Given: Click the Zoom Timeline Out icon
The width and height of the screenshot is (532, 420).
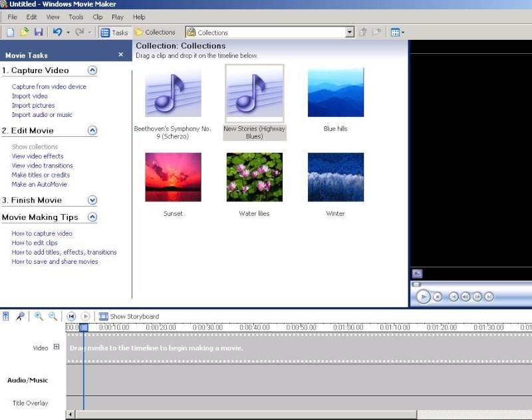Looking at the screenshot, I should coord(53,316).
